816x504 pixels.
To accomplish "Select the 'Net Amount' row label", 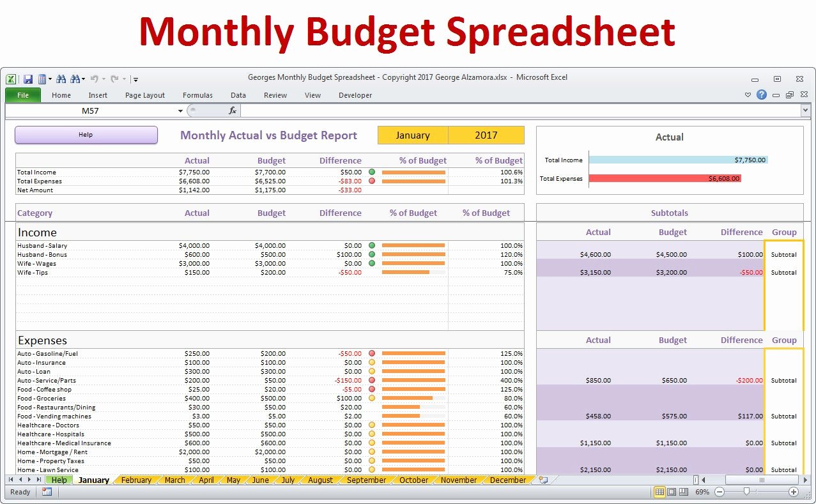I will (x=35, y=190).
